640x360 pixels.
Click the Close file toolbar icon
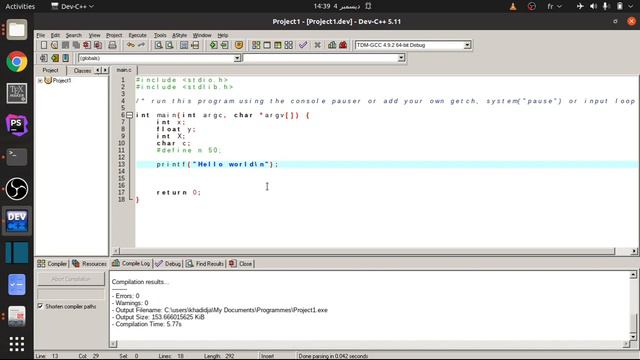pos(87,45)
